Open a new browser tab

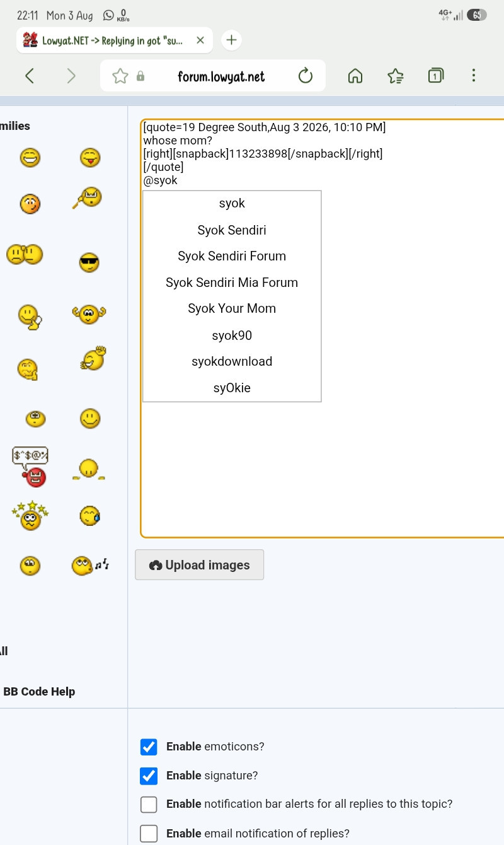(x=232, y=40)
